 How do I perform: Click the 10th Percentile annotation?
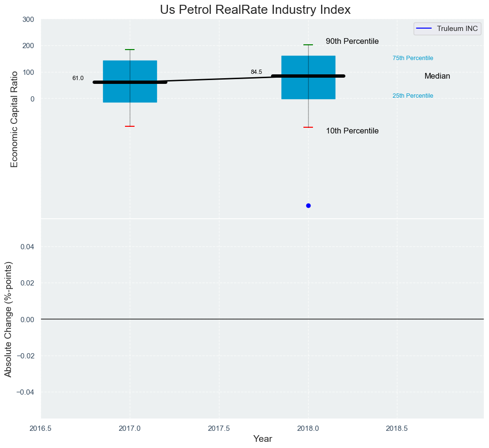(352, 131)
